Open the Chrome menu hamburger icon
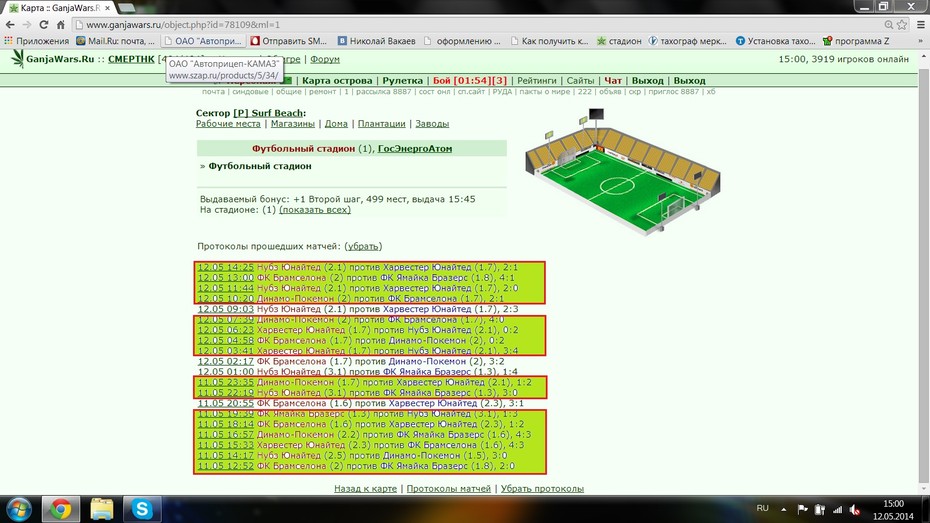 click(921, 25)
